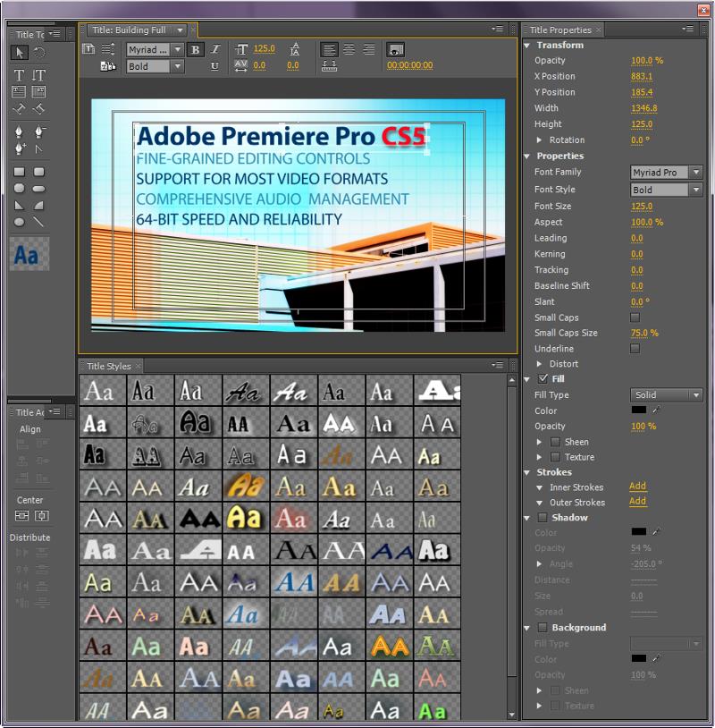Collapse the Transform section
715x728 pixels.
(x=526, y=46)
